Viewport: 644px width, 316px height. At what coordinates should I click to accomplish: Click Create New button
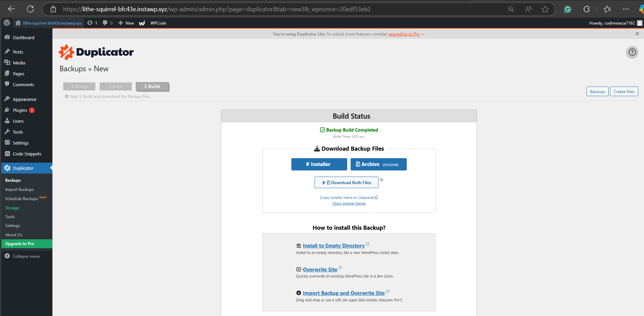624,91
